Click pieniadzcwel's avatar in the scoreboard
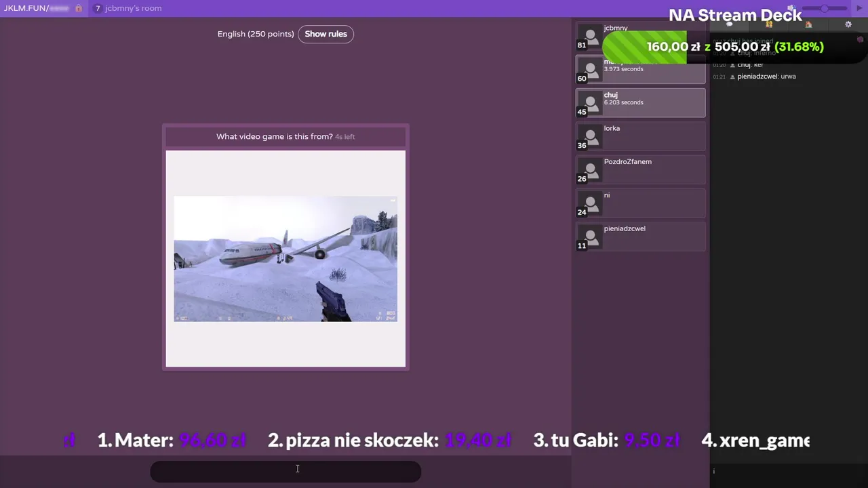The width and height of the screenshot is (868, 488). click(591, 237)
